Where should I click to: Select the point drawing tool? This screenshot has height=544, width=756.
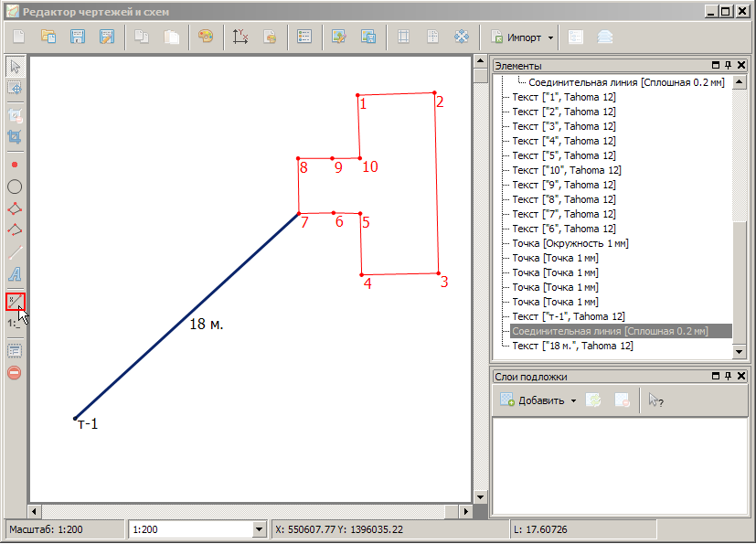[x=15, y=165]
